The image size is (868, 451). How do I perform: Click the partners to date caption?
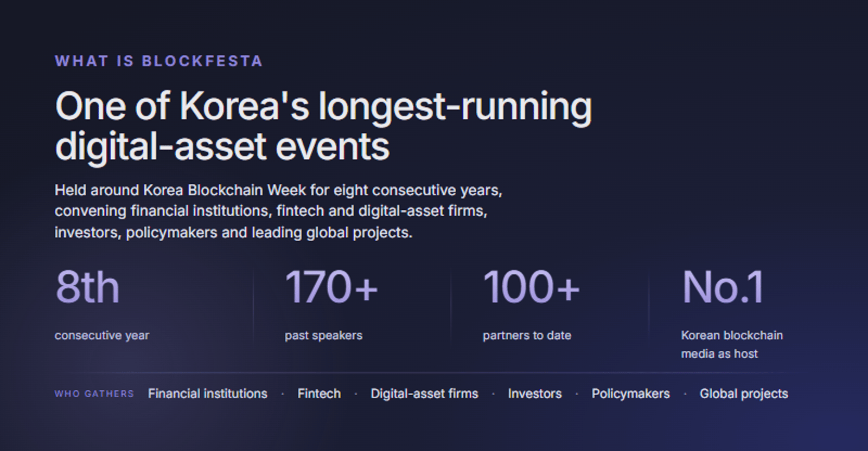527,336
